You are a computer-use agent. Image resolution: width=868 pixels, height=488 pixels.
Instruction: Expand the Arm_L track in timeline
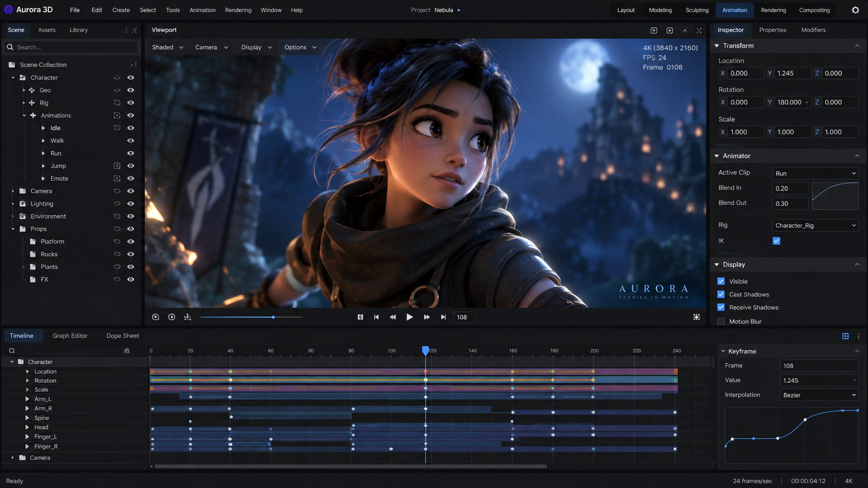(27, 399)
